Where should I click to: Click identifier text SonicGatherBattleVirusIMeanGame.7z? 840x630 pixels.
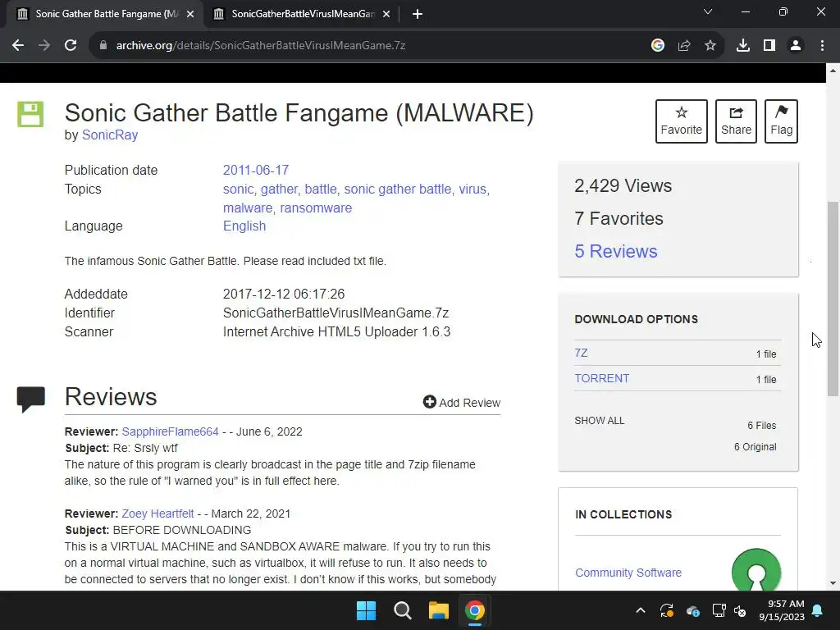coord(336,313)
